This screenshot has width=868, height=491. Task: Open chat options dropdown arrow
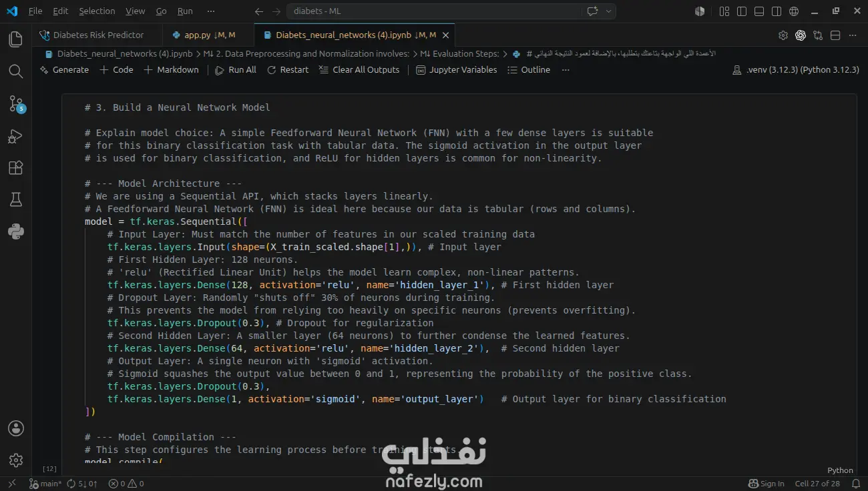tap(608, 11)
